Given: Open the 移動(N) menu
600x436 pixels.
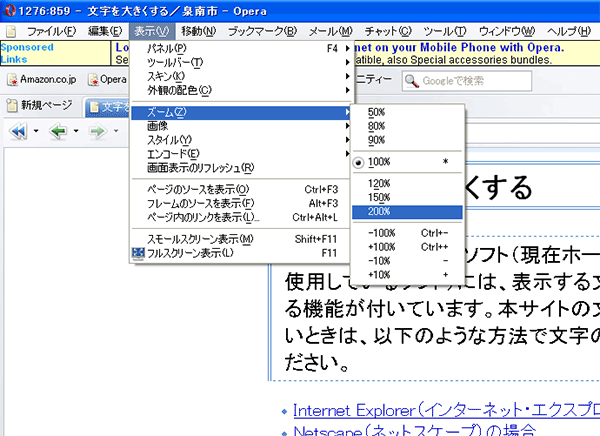Looking at the screenshot, I should (x=199, y=31).
